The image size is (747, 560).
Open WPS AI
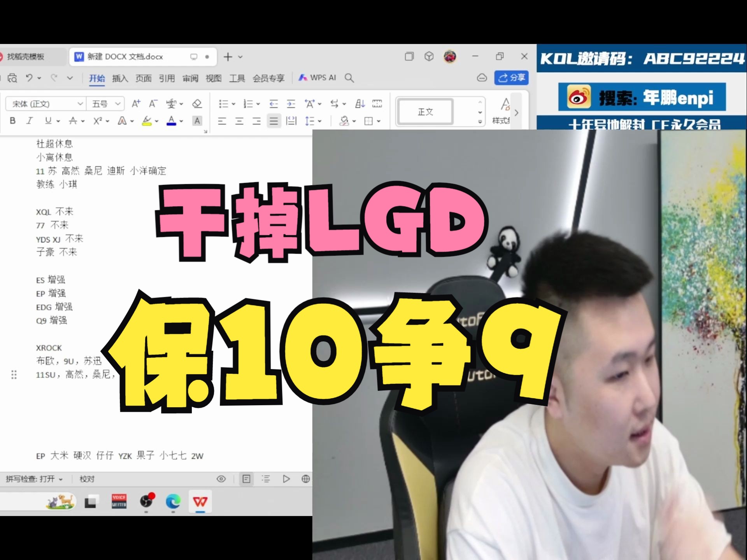(317, 78)
